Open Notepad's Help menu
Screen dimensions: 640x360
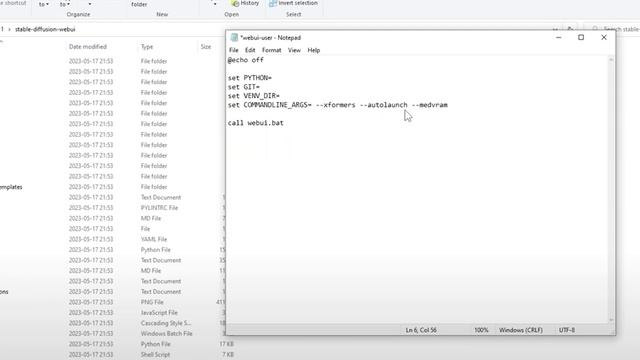pyautogui.click(x=313, y=50)
